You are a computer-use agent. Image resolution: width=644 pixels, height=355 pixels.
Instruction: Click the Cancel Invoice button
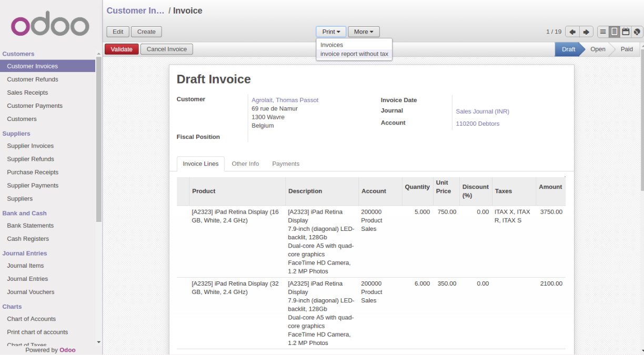point(167,49)
